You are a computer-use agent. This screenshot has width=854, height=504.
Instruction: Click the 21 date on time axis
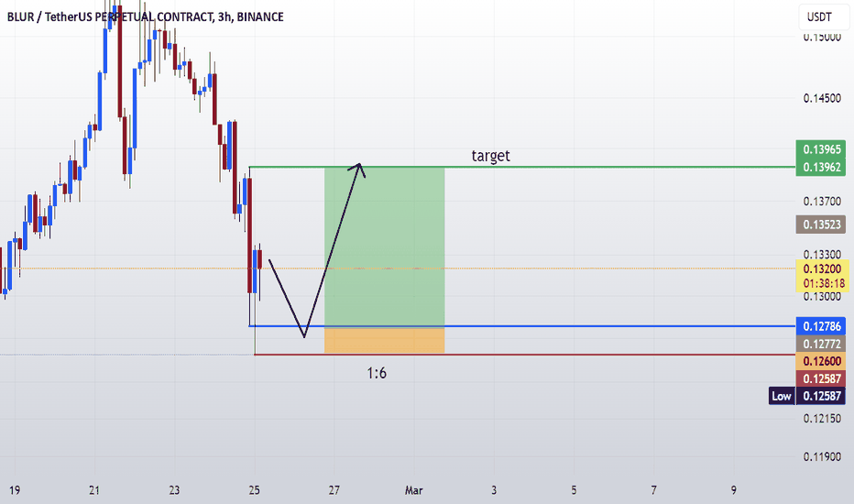coord(94,490)
